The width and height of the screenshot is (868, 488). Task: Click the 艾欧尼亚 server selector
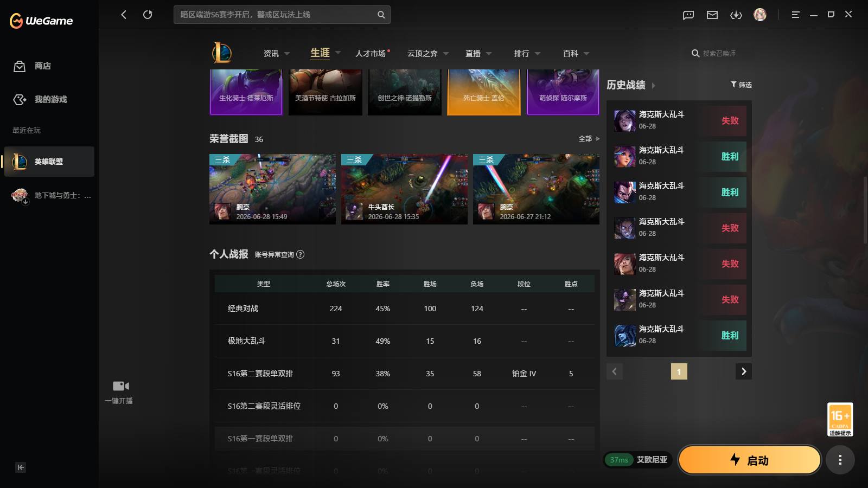point(652,460)
